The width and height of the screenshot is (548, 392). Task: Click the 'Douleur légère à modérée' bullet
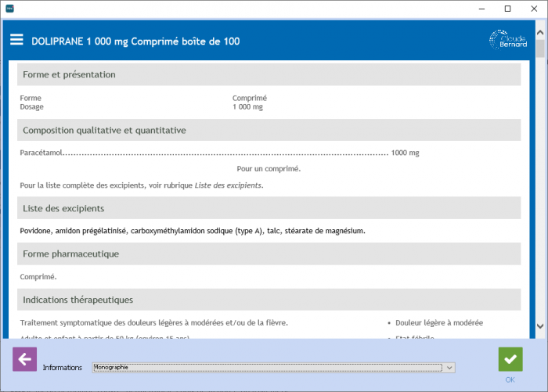[x=439, y=323]
